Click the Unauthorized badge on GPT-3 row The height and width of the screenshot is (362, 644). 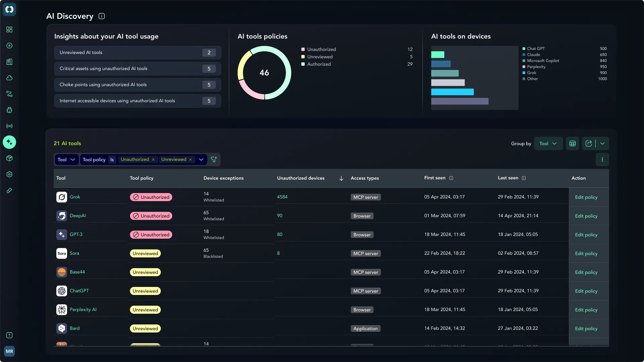[x=151, y=235]
